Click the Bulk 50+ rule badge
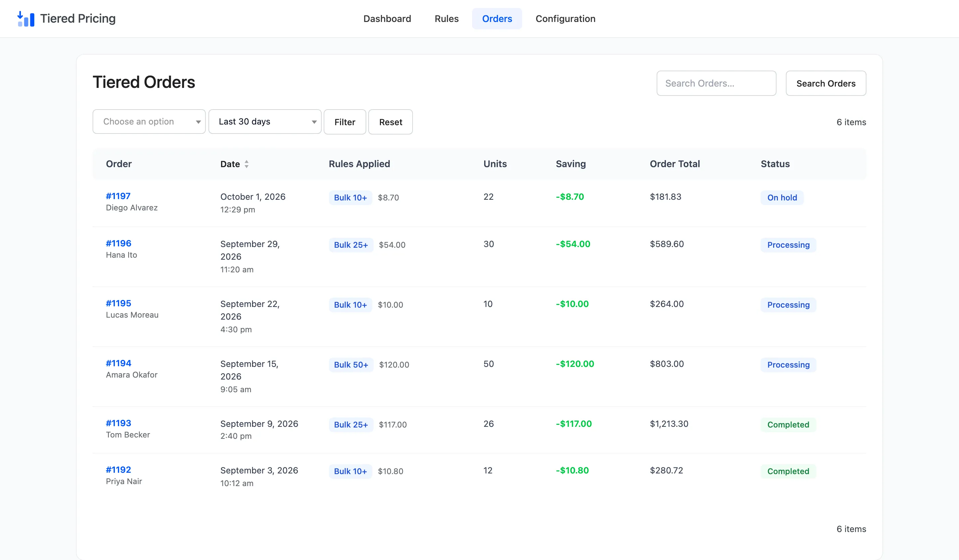This screenshot has width=959, height=560. click(351, 365)
